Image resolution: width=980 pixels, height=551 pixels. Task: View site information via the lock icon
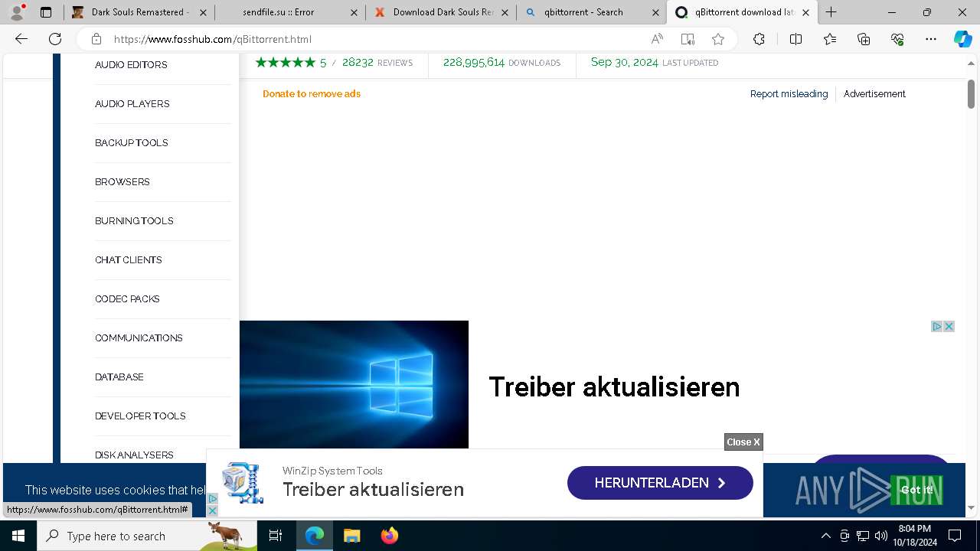coord(96,39)
